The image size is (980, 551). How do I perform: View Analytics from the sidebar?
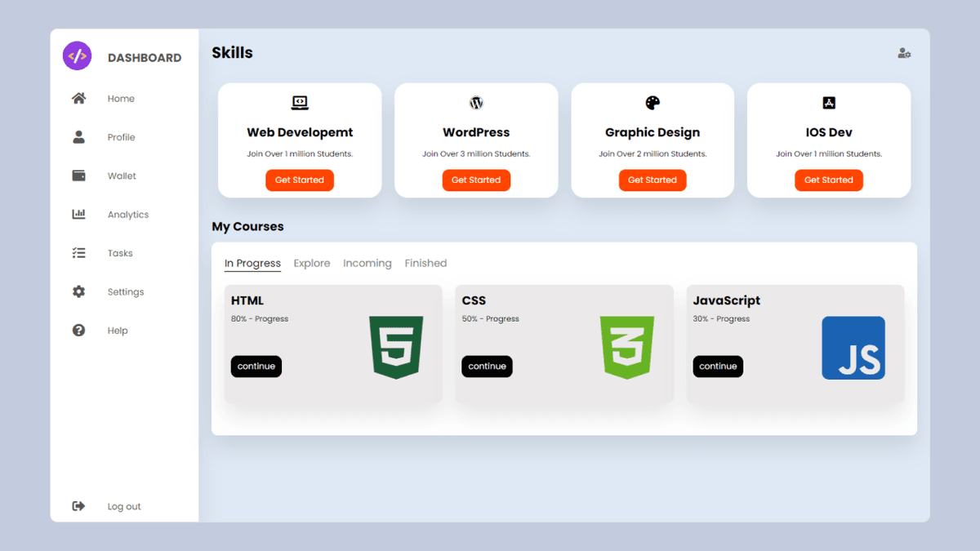[x=78, y=214]
